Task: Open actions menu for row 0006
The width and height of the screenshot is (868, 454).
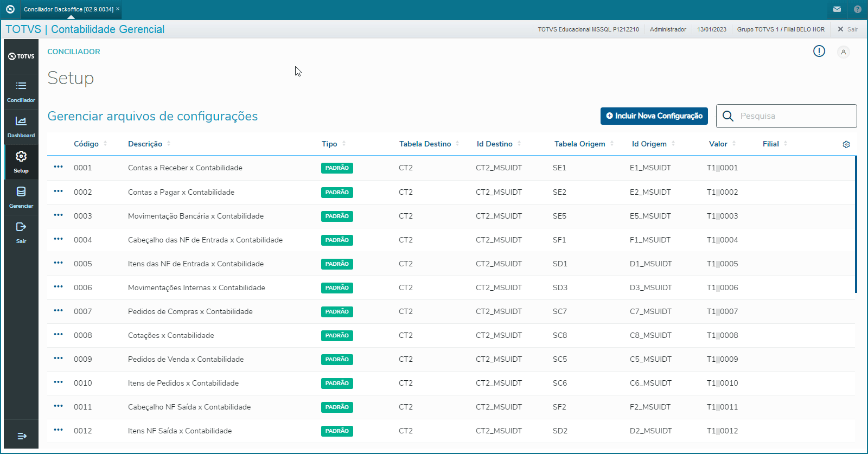Action: tap(59, 287)
